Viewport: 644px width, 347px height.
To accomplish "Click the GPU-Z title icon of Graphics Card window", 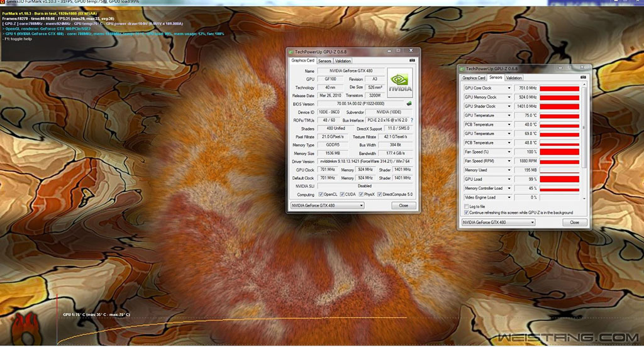I will 291,52.
